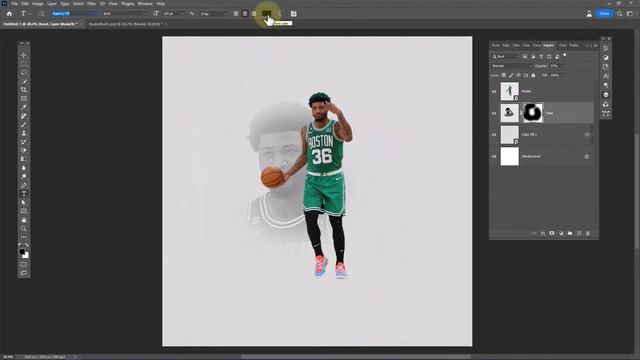Viewport: 640px width, 360px height.
Task: Click add layer mask icon
Action: coord(552,233)
